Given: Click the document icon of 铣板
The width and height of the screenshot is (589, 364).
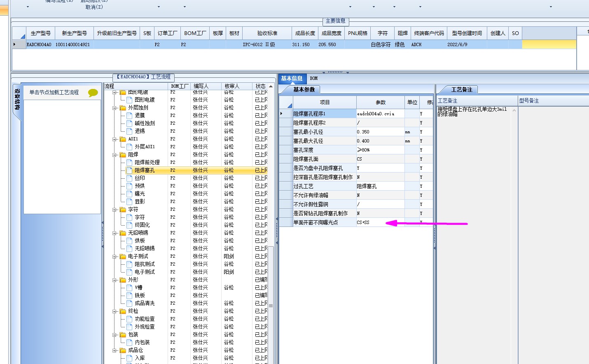Looking at the screenshot, I should (x=129, y=296).
